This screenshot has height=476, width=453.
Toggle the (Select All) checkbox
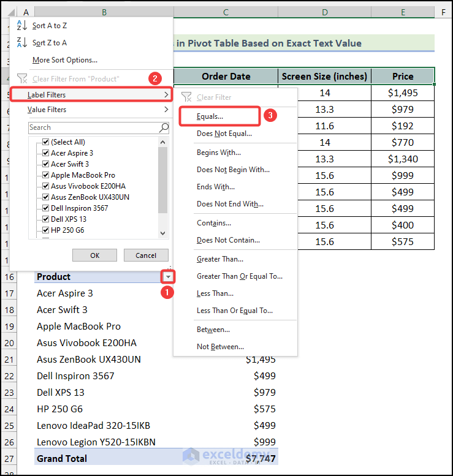click(x=45, y=142)
